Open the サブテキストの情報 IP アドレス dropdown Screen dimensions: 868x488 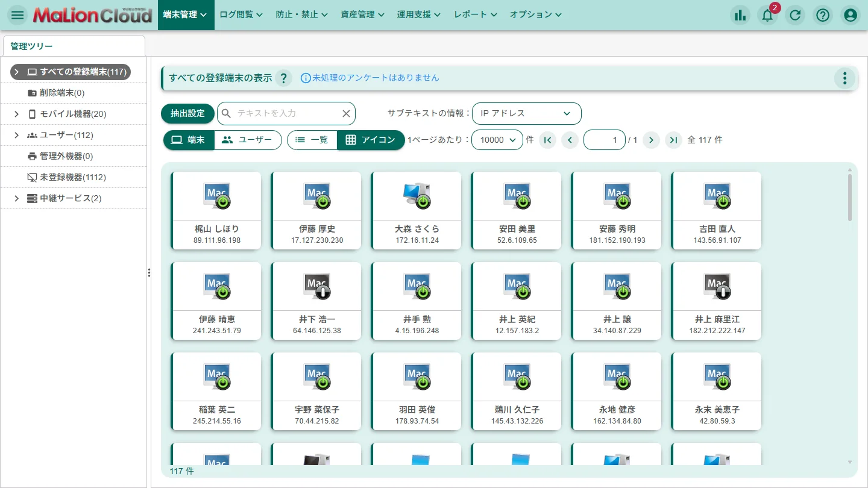tap(526, 113)
